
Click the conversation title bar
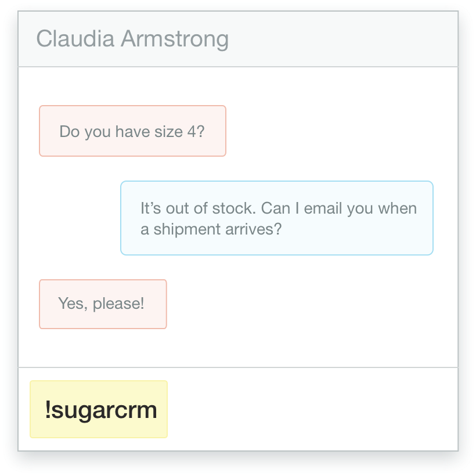238,39
